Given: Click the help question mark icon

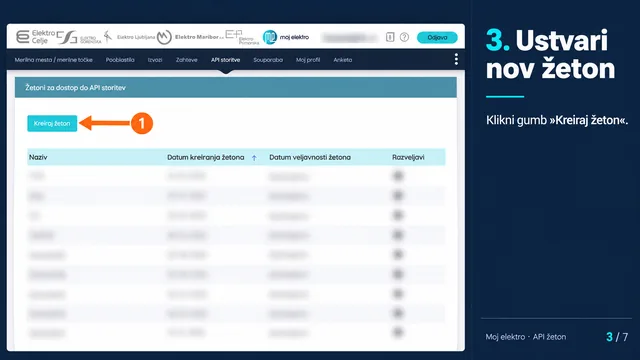Looking at the screenshot, I should (x=404, y=37).
